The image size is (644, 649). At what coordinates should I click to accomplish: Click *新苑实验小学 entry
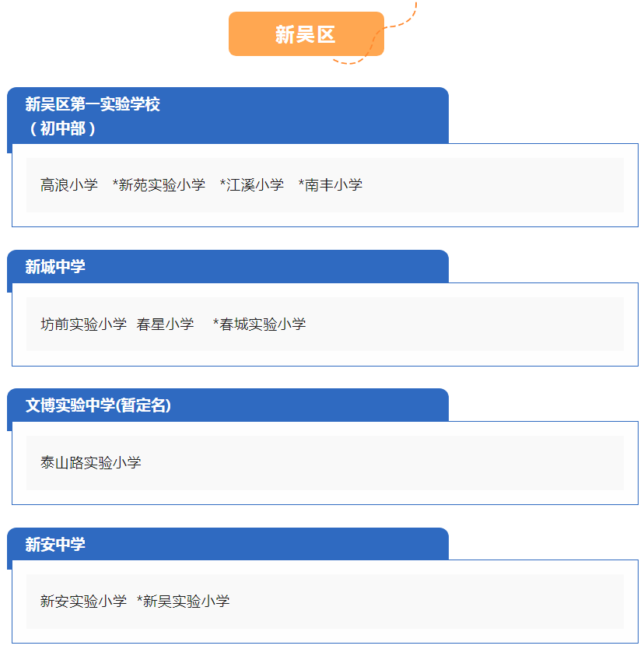[x=159, y=185]
